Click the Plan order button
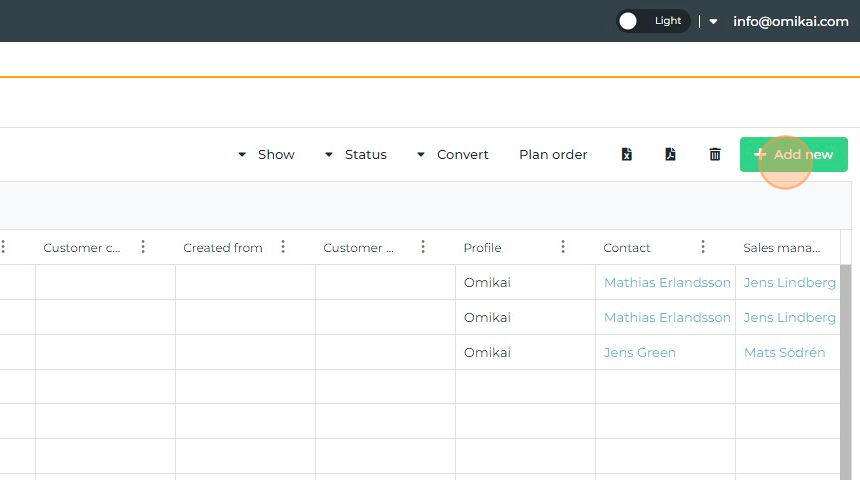 (x=553, y=154)
